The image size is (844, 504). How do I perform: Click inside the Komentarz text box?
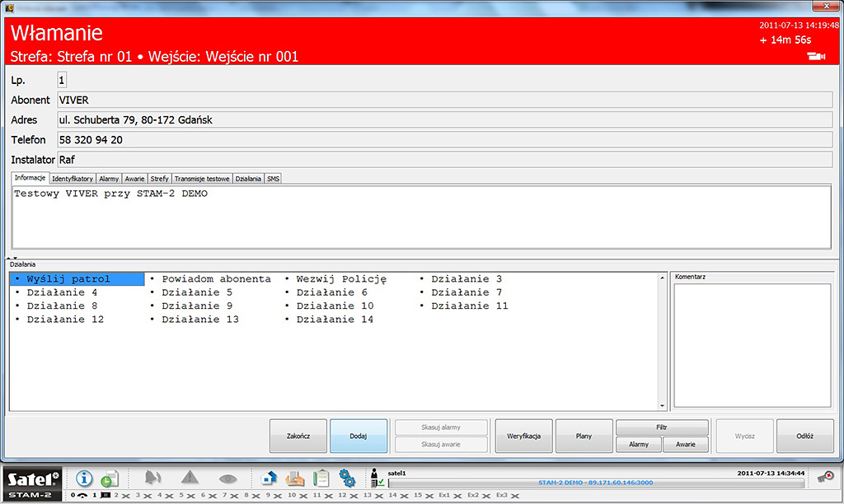point(751,346)
